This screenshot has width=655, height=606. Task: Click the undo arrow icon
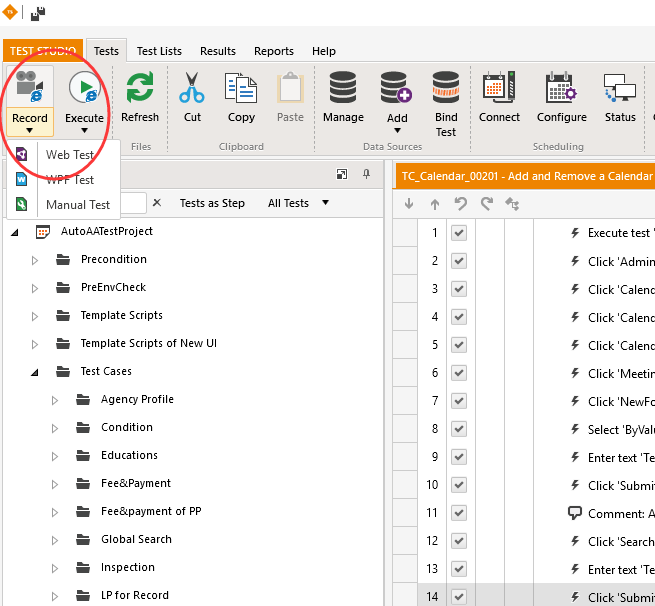460,204
